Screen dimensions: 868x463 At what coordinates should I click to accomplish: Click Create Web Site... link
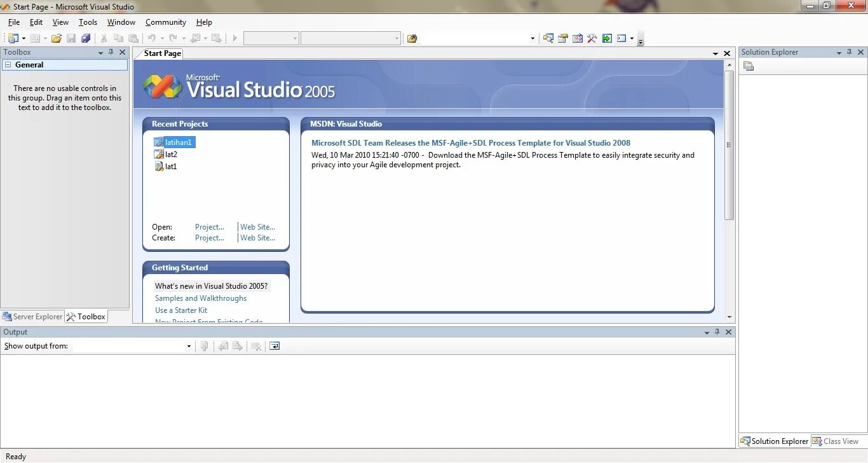point(257,238)
